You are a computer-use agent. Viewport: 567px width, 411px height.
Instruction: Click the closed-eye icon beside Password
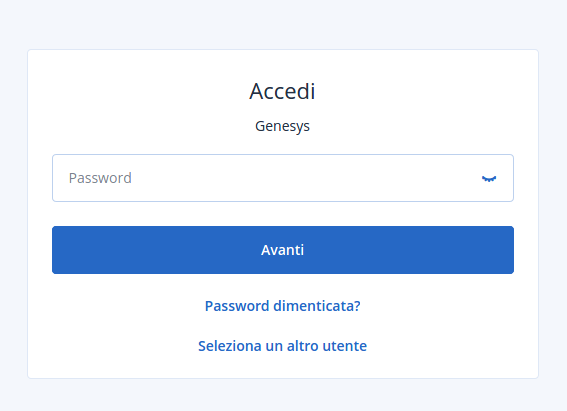pyautogui.click(x=489, y=179)
